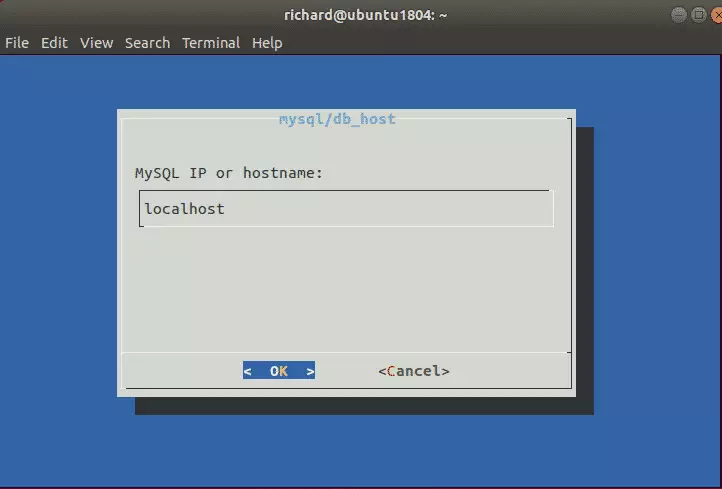This screenshot has width=722, height=489.
Task: Click the 'MySQL IP or hostname:' label
Action: pos(229,173)
